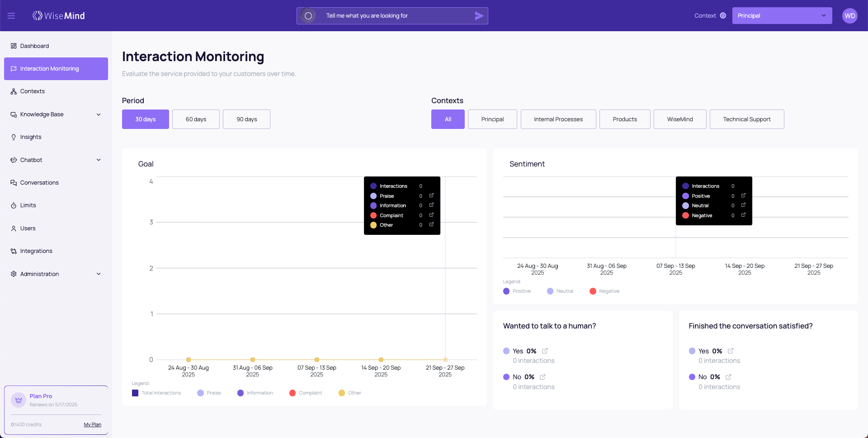
Task: Open external link beside Negative in Sentiment tooltip
Action: (743, 215)
